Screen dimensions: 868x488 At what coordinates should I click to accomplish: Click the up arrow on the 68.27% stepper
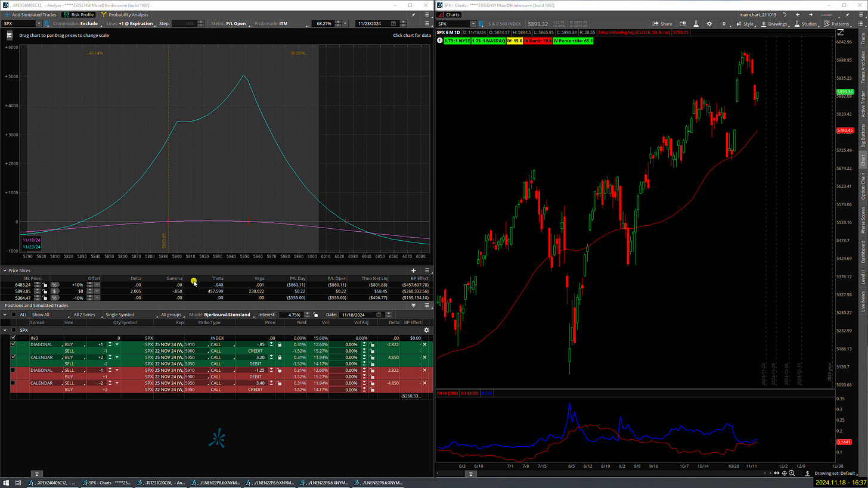tap(337, 21)
